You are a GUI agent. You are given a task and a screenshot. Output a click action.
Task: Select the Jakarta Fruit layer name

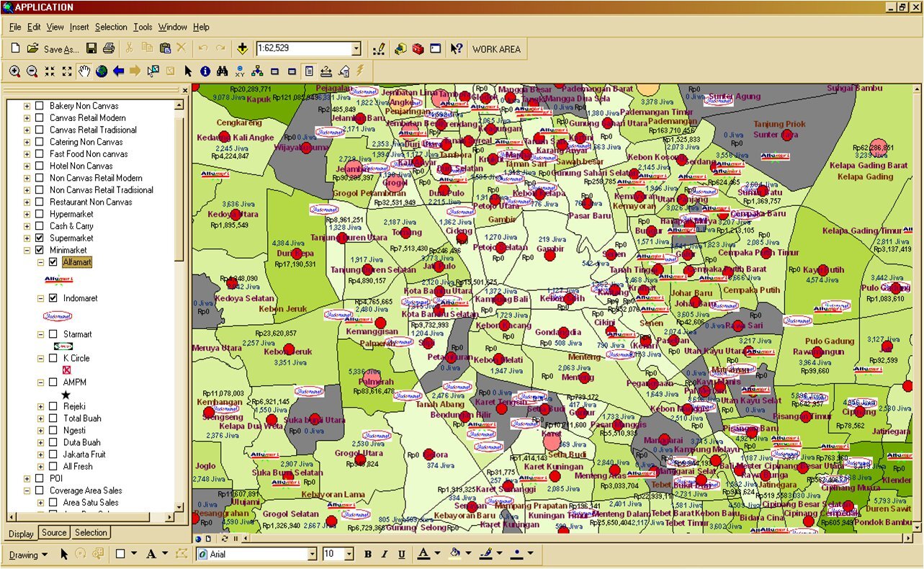coord(84,454)
